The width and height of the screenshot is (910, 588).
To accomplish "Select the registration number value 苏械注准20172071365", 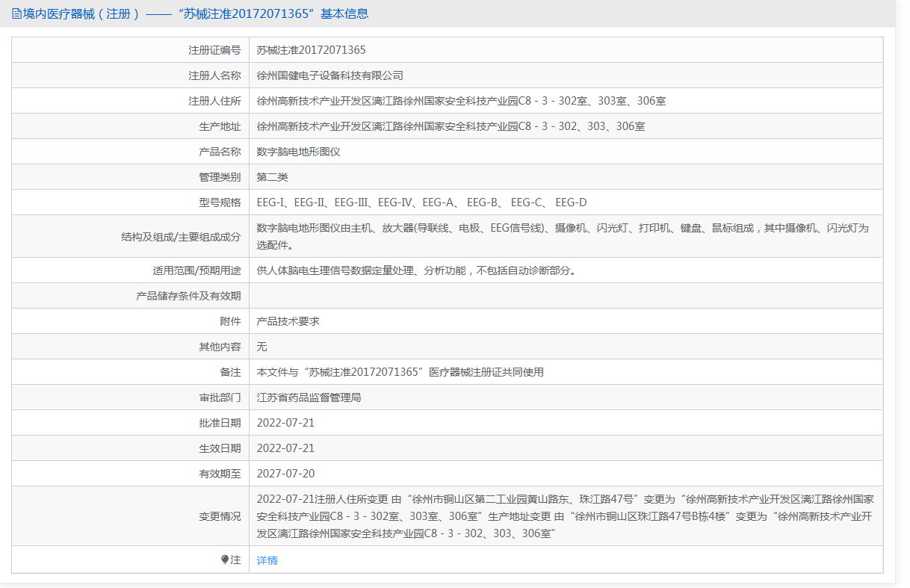I will tap(311, 50).
